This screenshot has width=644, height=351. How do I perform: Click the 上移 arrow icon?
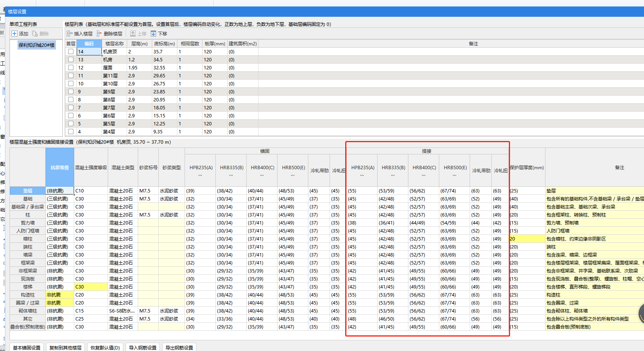point(133,34)
